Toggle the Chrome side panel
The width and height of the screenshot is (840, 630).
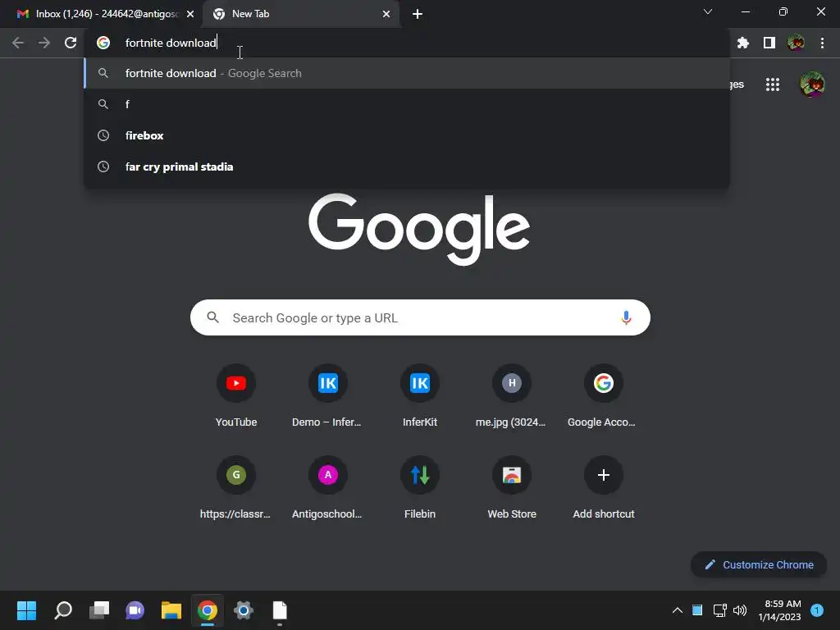(769, 43)
